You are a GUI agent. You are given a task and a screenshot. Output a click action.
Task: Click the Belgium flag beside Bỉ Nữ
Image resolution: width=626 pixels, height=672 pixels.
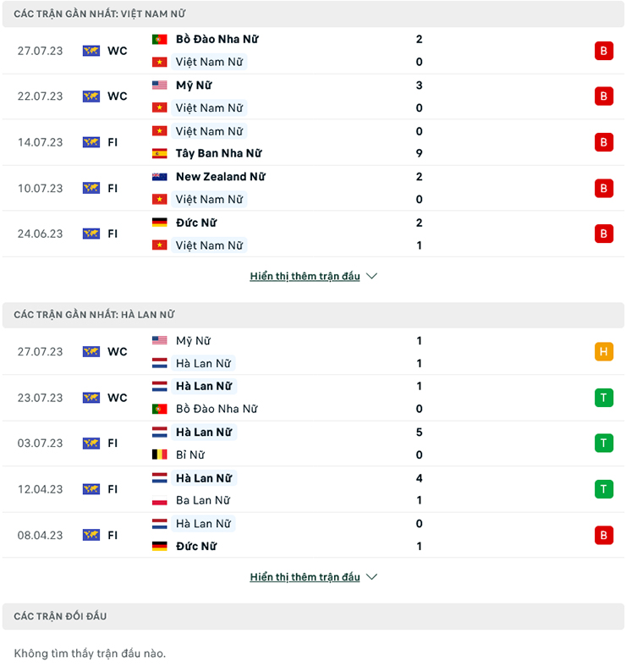point(159,454)
